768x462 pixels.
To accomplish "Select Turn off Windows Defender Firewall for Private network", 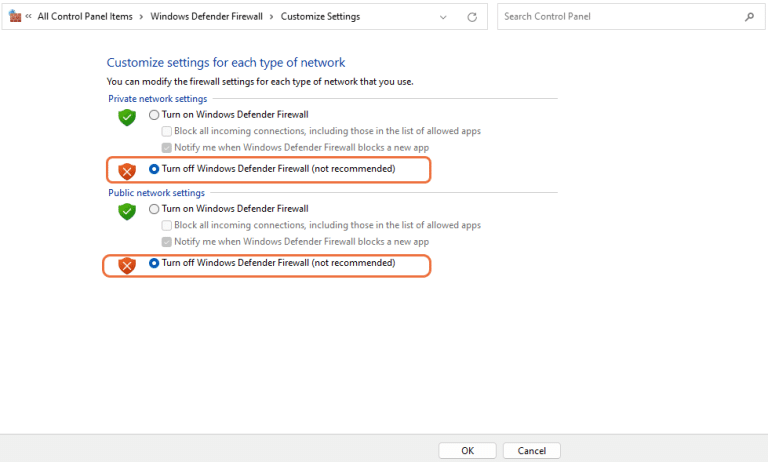I will [154, 169].
